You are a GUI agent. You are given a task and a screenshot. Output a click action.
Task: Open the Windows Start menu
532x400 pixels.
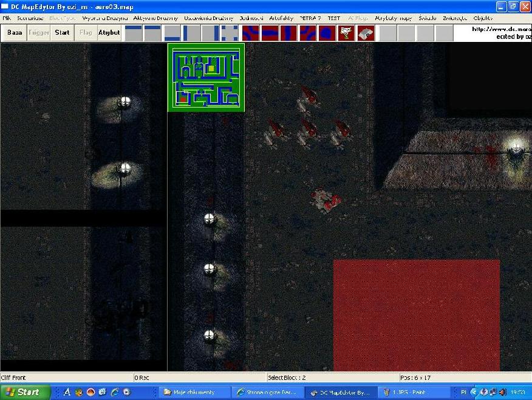(24, 392)
